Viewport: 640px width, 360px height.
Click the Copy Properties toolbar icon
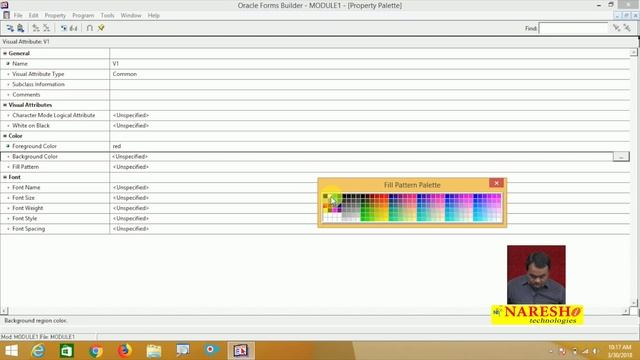point(10,28)
